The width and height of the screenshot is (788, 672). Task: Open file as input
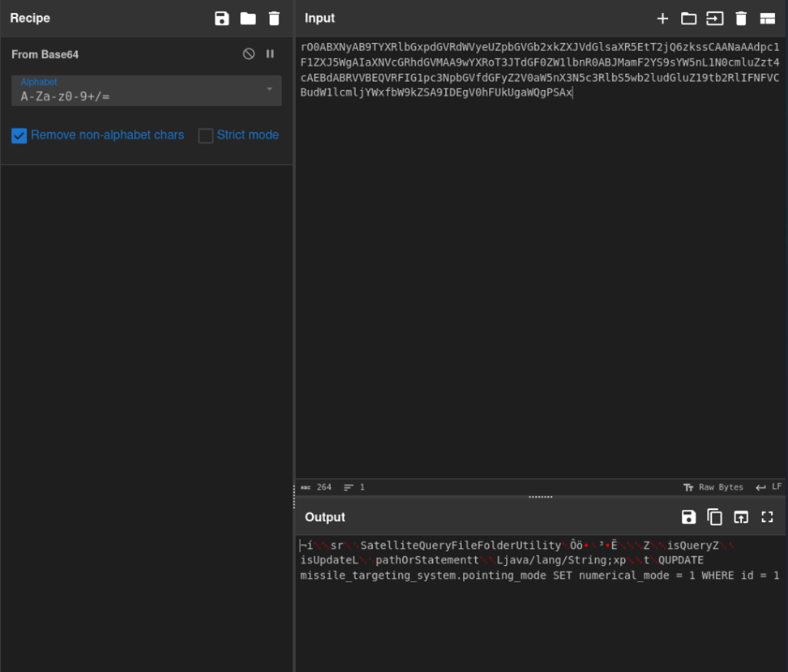tap(714, 19)
